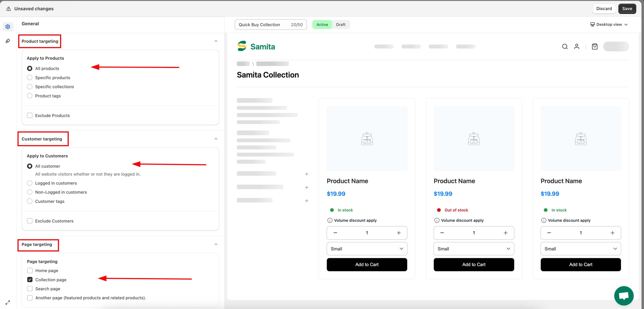The height and width of the screenshot is (309, 644).
Task: Open the settings gear in sidebar
Action: (8, 27)
